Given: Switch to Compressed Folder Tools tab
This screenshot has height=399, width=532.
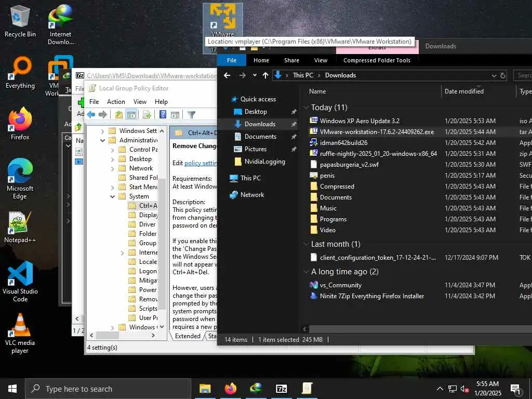Looking at the screenshot, I should coord(377,60).
